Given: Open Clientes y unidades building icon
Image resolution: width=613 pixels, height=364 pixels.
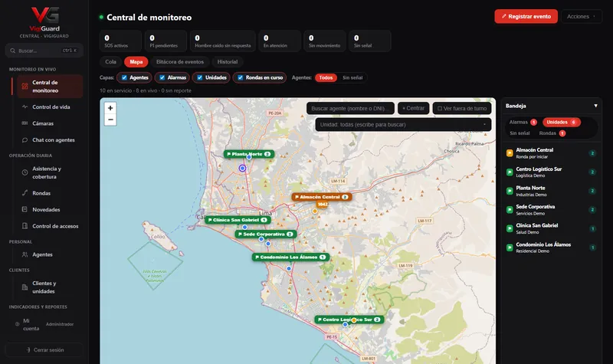Looking at the screenshot, I should click(25, 287).
